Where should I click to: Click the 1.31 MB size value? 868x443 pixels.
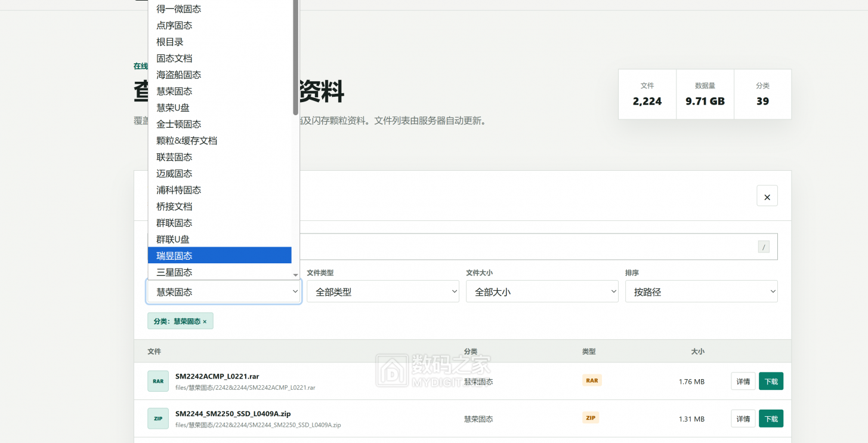coord(691,419)
